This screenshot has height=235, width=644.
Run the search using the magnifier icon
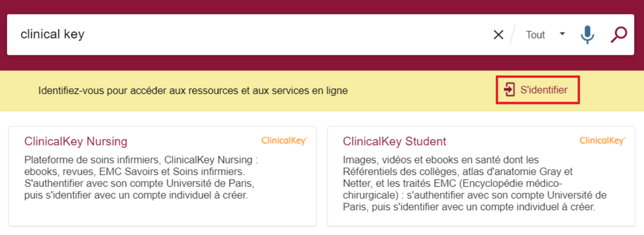tap(619, 35)
